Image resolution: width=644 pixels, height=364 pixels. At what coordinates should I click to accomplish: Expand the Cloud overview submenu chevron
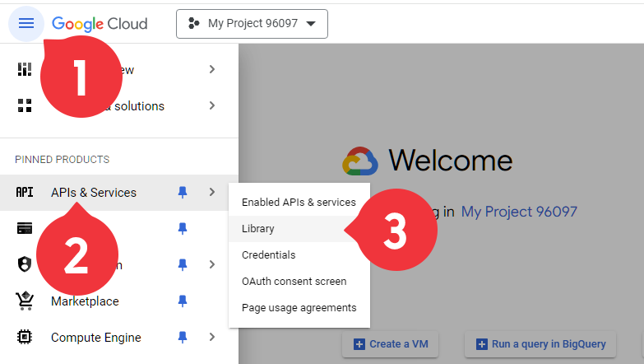click(212, 69)
